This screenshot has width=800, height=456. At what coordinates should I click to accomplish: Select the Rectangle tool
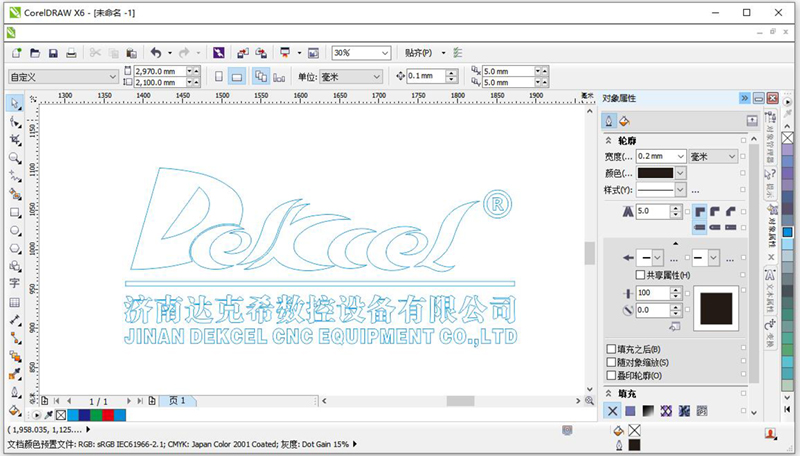point(15,213)
